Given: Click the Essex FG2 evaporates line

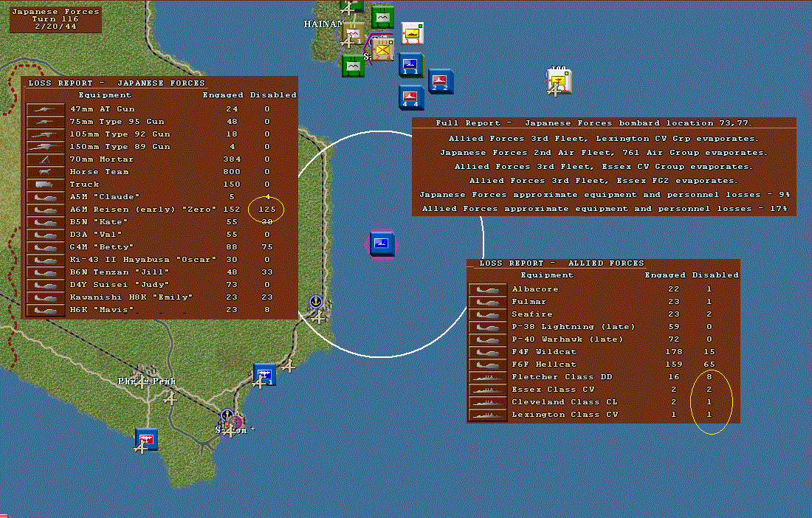Looking at the screenshot, I should point(603,181).
